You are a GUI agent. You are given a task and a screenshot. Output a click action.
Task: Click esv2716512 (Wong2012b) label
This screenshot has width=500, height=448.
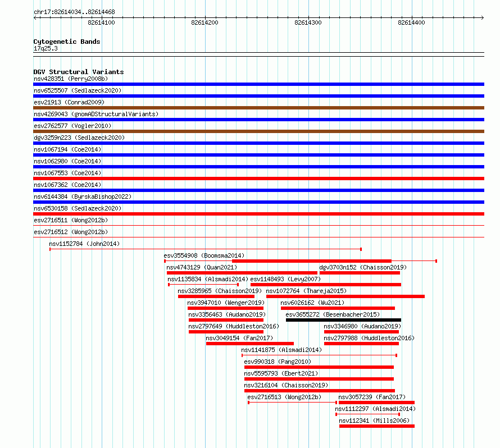[71, 232]
